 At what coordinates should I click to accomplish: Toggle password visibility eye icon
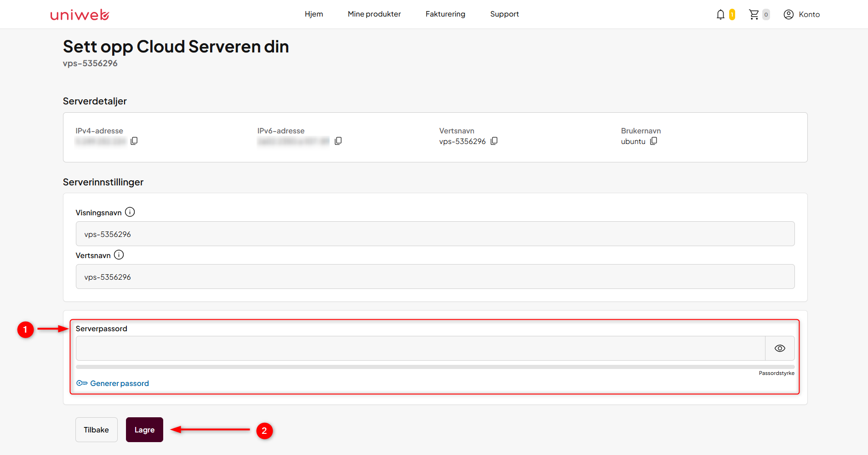click(780, 348)
